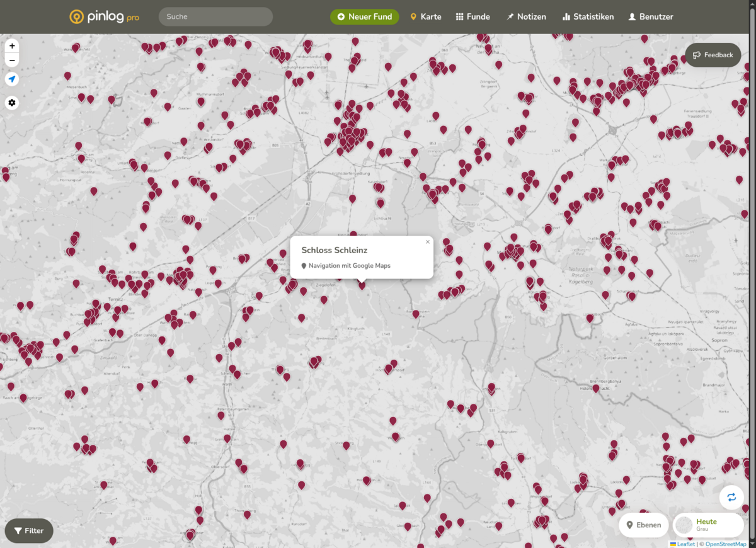
Task: Open the Feedback button
Action: 713,55
